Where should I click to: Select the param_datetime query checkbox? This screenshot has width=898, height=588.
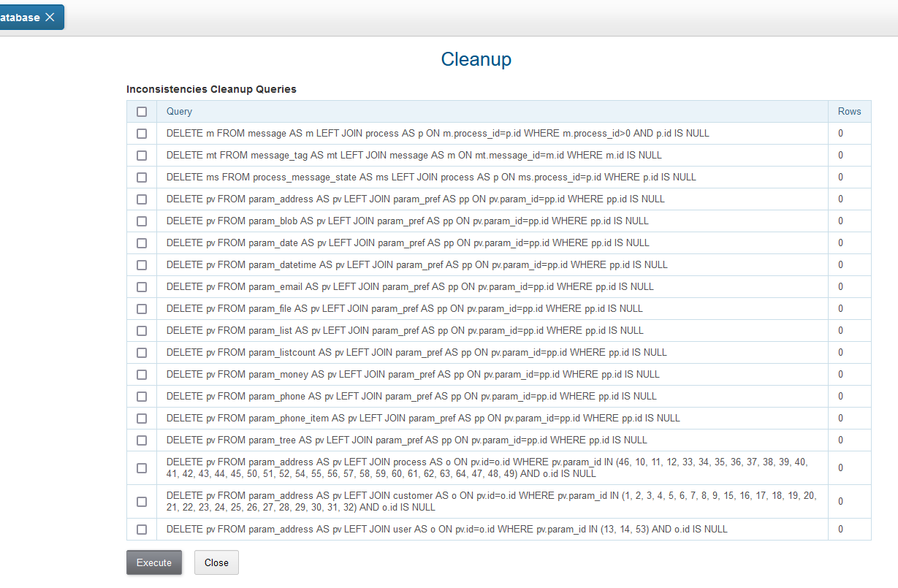142,265
